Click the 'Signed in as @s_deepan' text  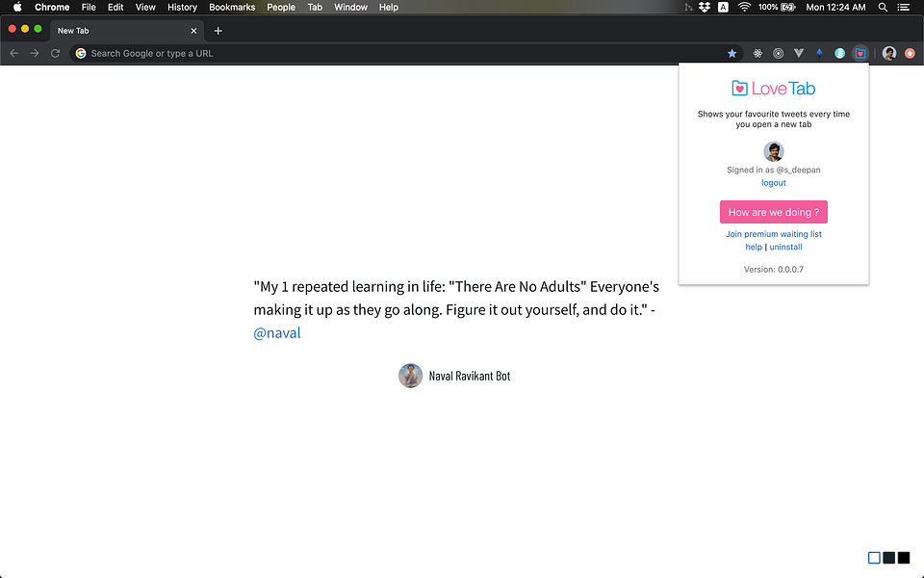click(773, 170)
